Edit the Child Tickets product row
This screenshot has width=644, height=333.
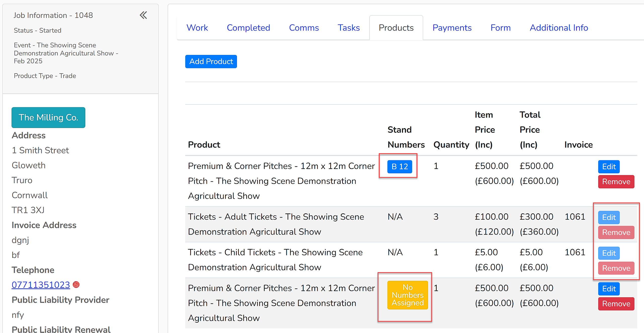609,253
